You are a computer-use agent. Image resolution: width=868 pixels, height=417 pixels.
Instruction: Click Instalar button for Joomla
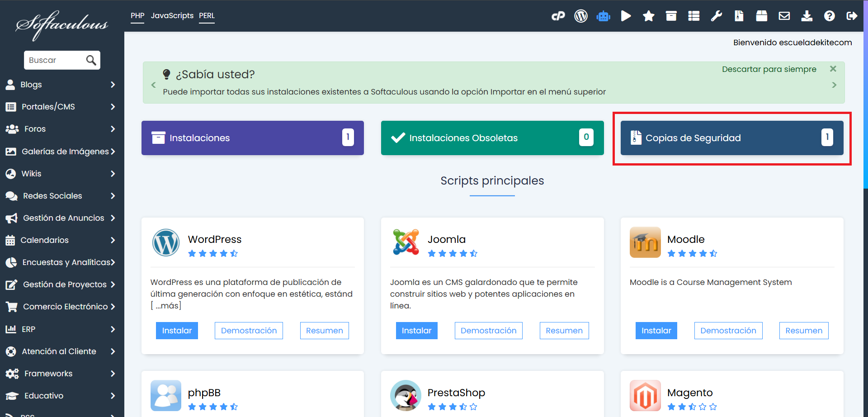click(416, 331)
